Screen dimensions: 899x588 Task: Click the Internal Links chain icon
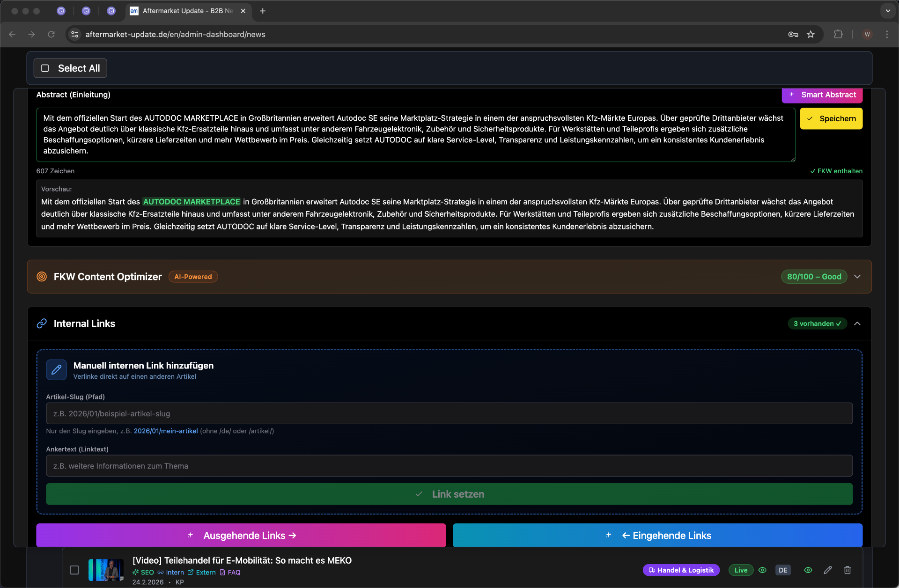(42, 323)
